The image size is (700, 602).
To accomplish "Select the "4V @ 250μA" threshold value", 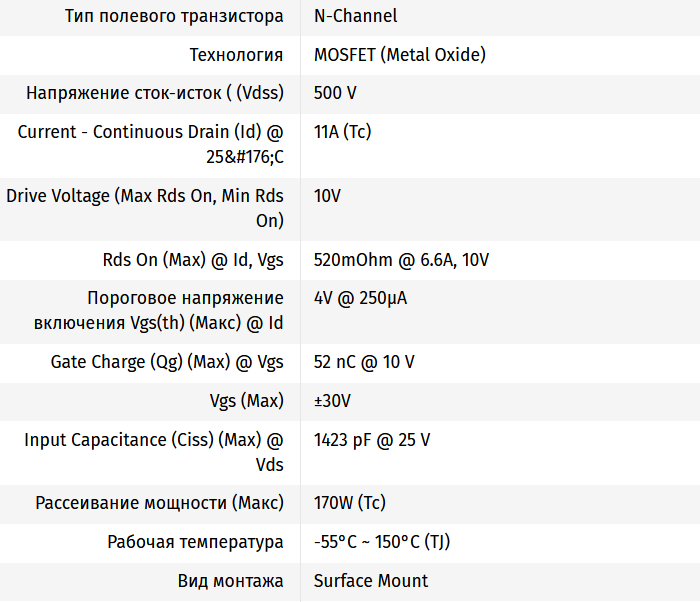I will 360,299.
